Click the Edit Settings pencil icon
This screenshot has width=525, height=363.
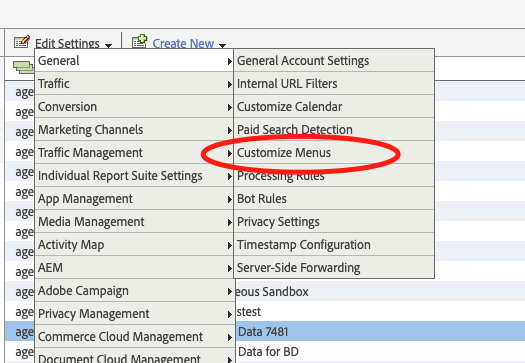(22, 42)
